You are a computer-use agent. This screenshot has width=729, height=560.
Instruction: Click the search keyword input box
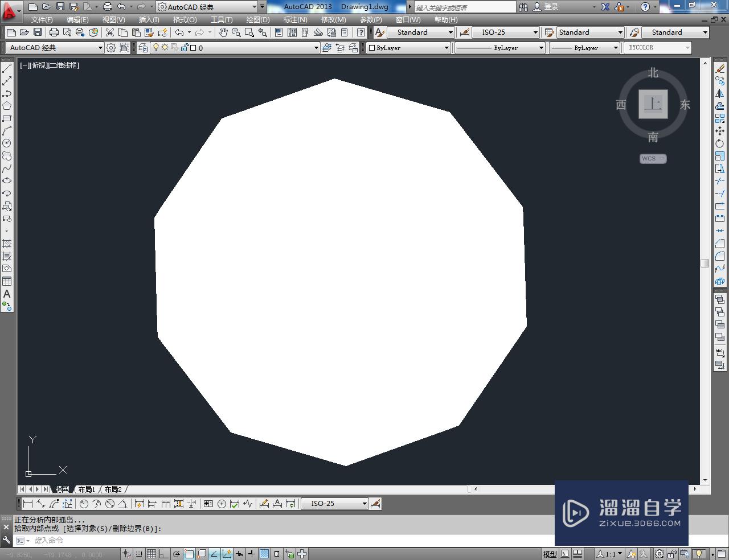[x=464, y=7]
